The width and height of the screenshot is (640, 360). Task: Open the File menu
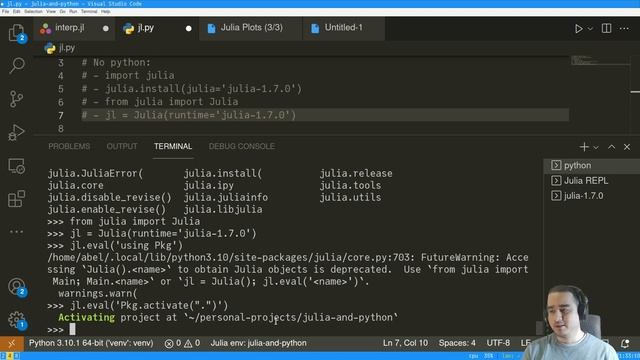point(5,12)
